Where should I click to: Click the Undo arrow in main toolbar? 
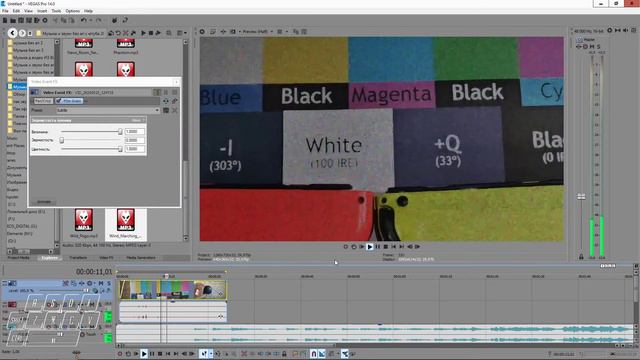point(83,20)
